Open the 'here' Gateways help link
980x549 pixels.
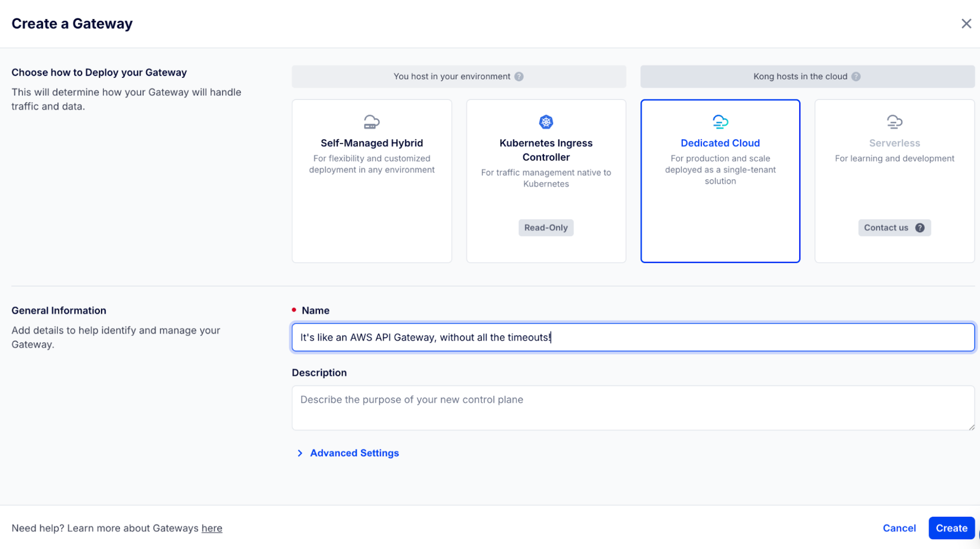pyautogui.click(x=212, y=528)
